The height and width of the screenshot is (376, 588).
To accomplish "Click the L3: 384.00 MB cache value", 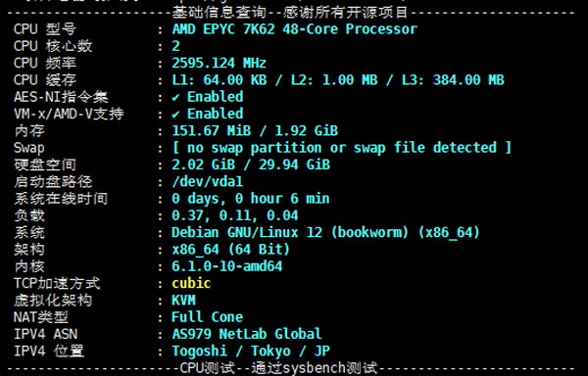I will [453, 80].
